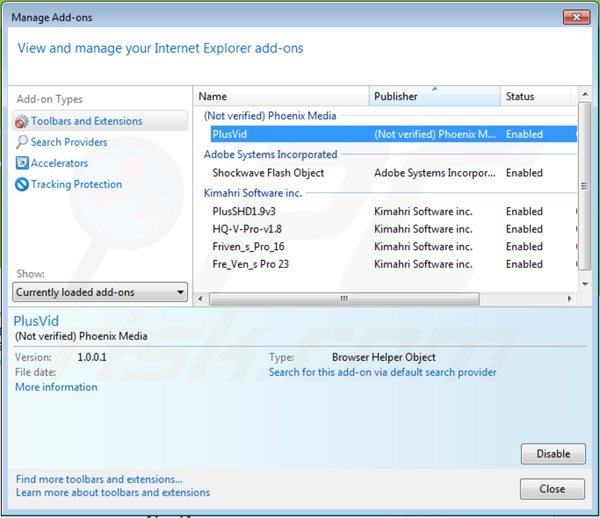Sort add-ons by the Publisher column header
This screenshot has height=518, width=600.
(x=435, y=96)
